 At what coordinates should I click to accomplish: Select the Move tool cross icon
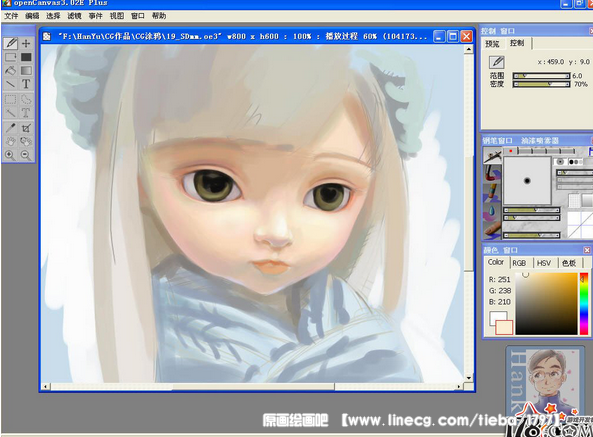pyautogui.click(x=26, y=43)
